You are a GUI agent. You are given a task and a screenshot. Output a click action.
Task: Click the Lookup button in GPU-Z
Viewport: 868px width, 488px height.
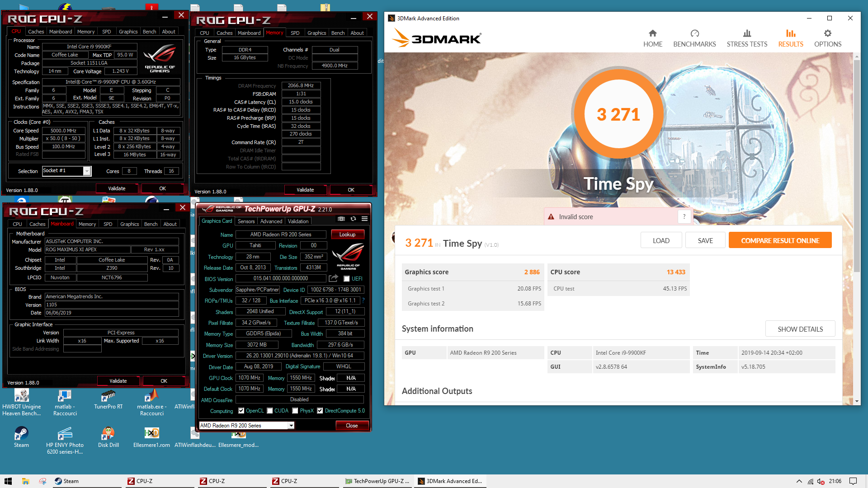(347, 235)
